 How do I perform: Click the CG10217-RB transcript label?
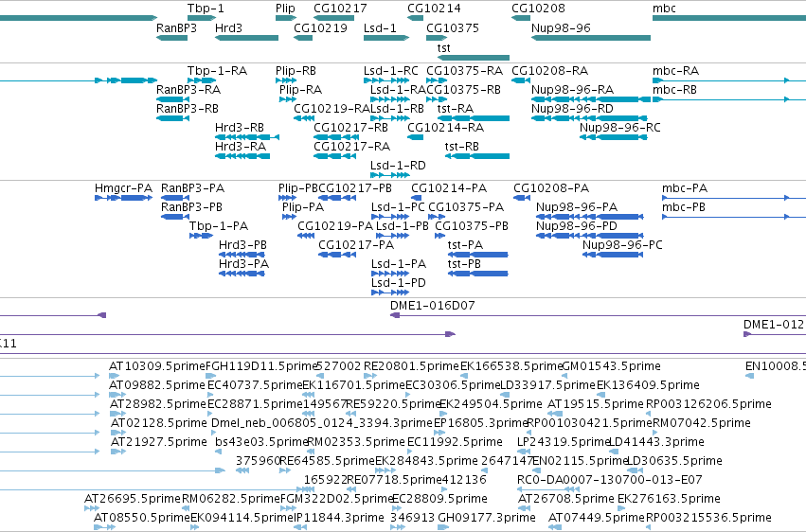point(350,128)
